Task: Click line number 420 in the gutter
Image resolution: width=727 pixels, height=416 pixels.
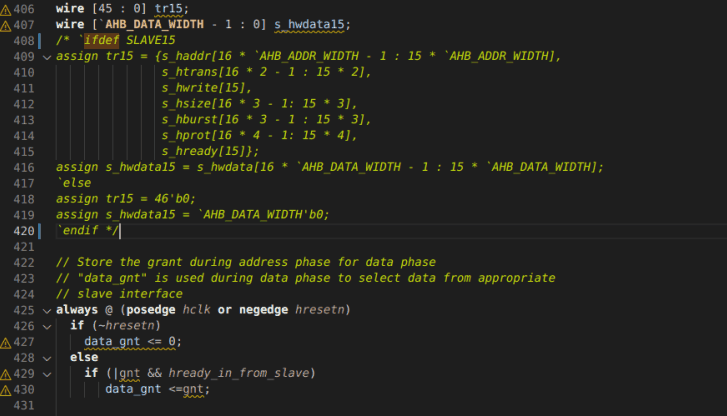Action: click(25, 230)
